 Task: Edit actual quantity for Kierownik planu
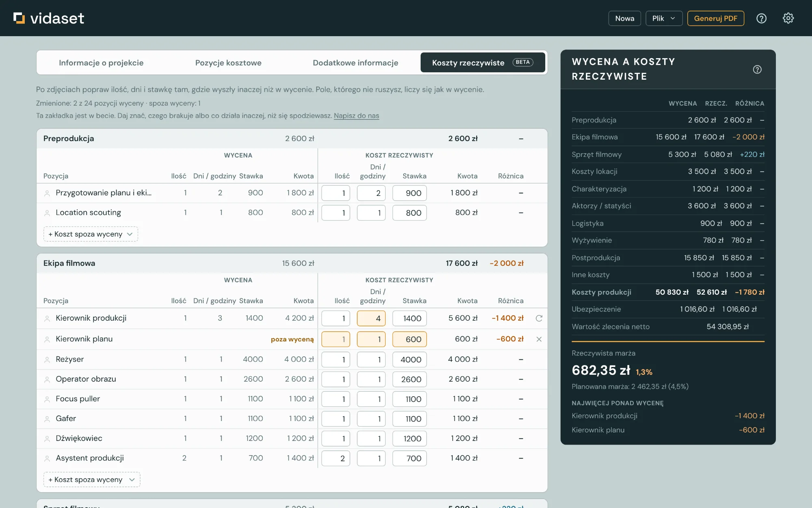(336, 339)
